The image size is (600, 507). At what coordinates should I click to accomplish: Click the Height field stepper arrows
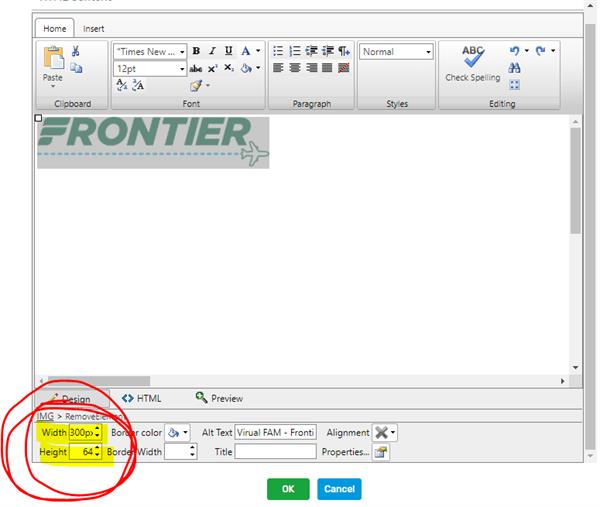(x=97, y=452)
